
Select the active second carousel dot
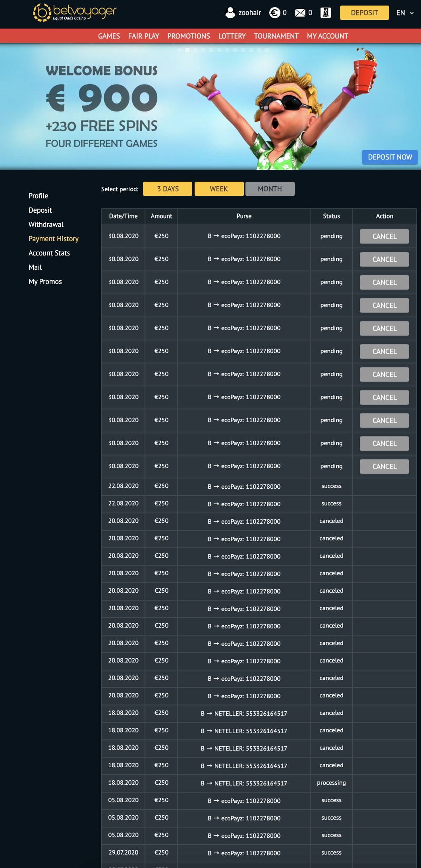pyautogui.click(x=187, y=50)
